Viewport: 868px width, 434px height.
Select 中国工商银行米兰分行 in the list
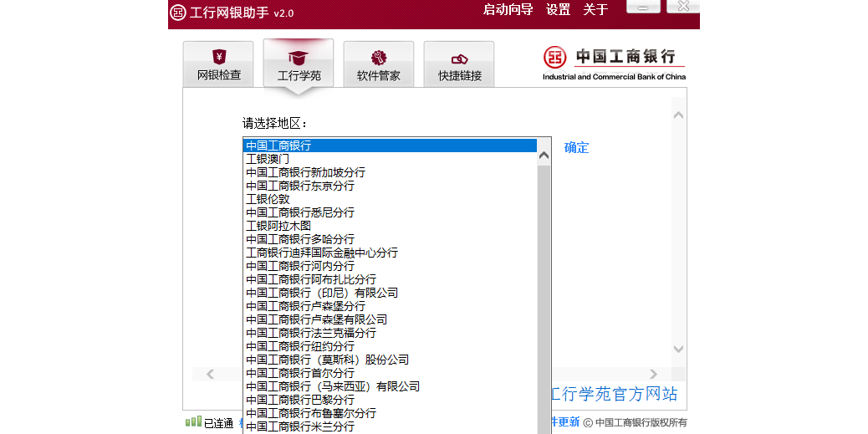coord(390,426)
